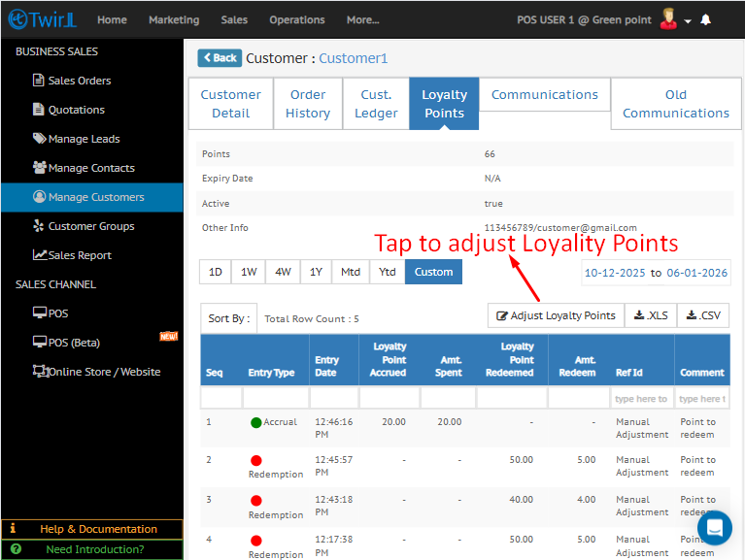745x560 pixels.
Task: Export table as .XLS file
Action: pos(651,315)
